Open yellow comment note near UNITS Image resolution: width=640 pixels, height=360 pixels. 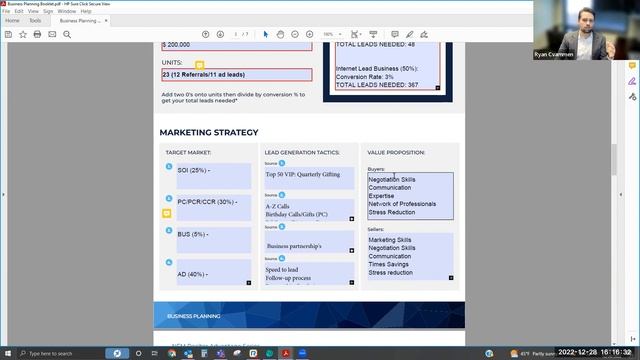pos(200,65)
